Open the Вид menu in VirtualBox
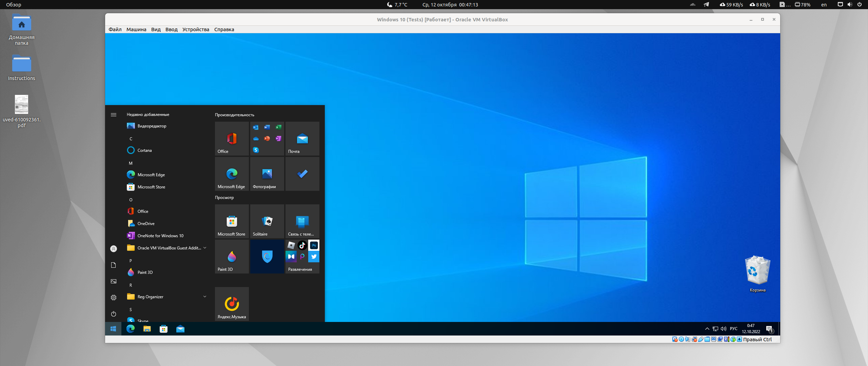868x366 pixels. [x=156, y=29]
